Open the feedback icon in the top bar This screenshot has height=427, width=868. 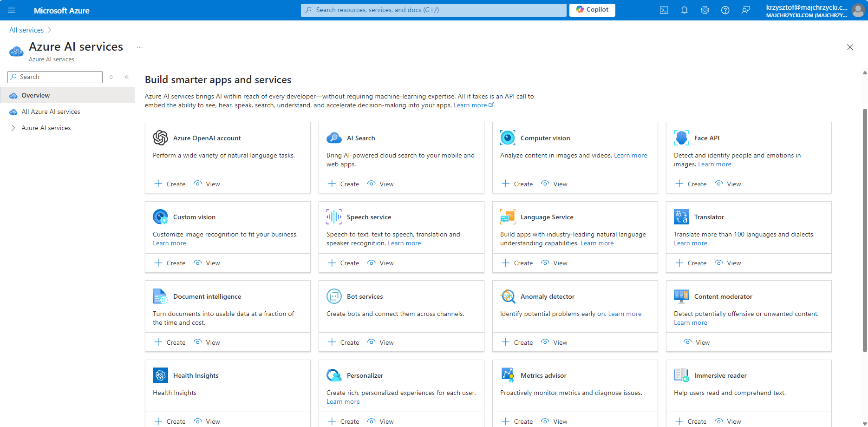746,10
